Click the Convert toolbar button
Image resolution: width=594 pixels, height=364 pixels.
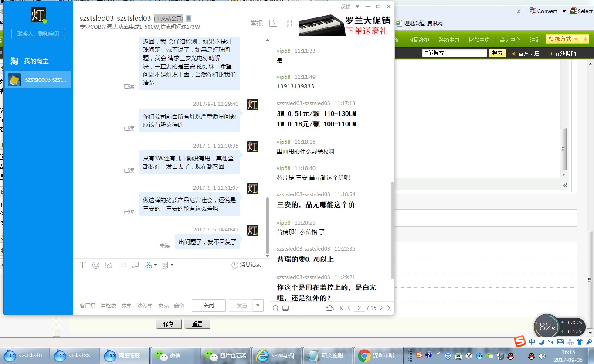click(543, 11)
